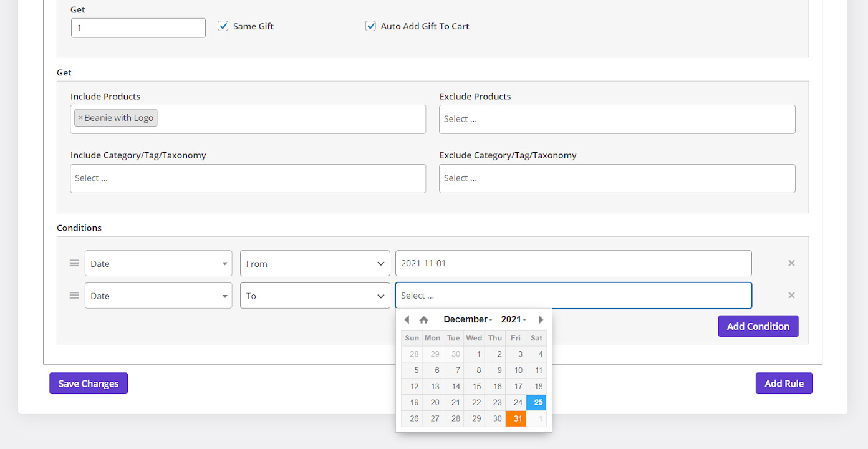Select December 16 in calendar
Screen dimensions: 868x449
[495, 386]
